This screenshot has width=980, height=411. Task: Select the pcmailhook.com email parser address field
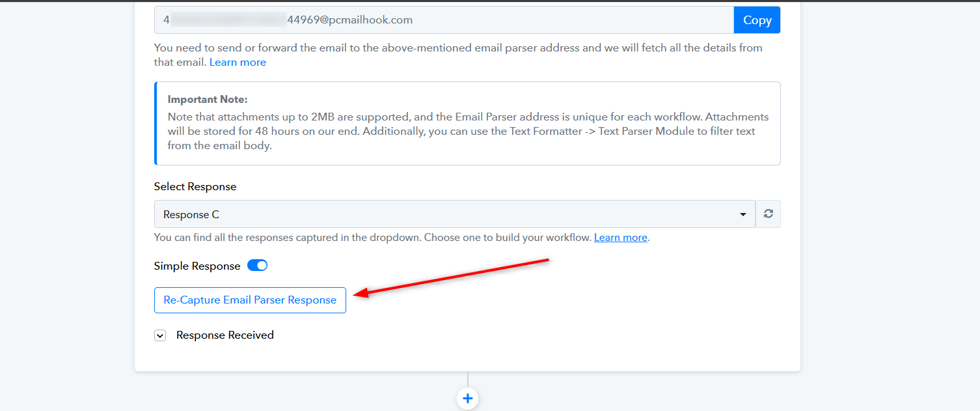444,20
